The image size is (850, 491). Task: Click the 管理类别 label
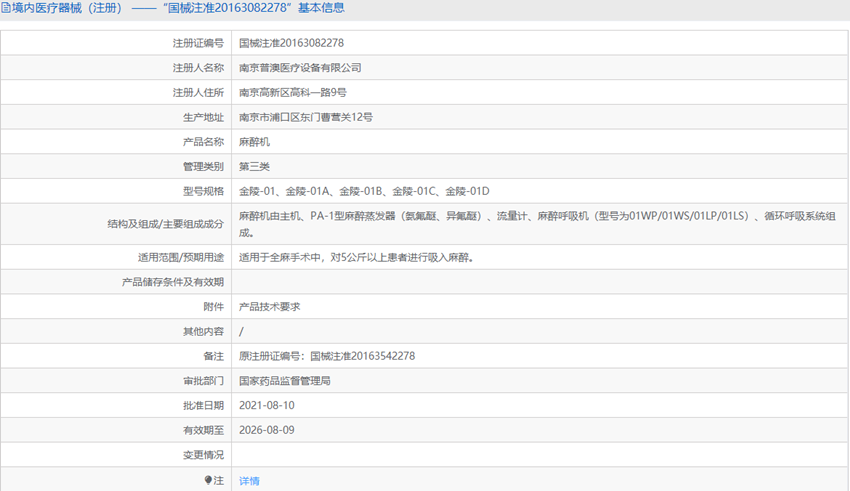[x=203, y=166]
